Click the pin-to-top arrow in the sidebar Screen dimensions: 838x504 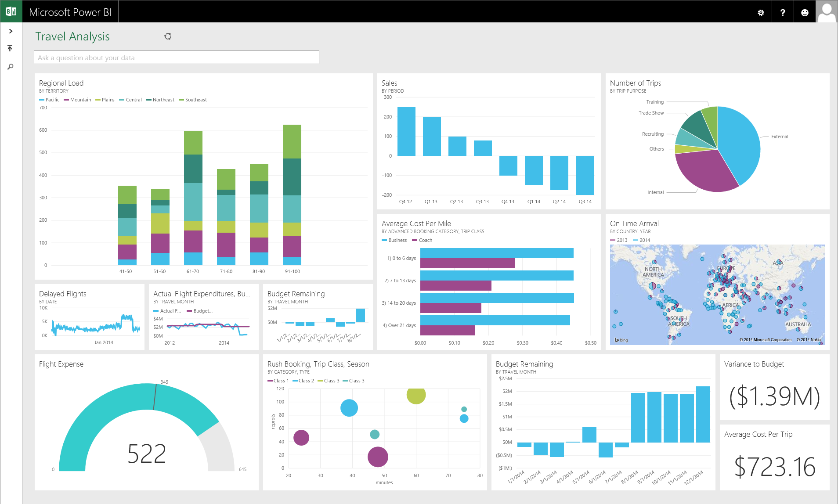[10, 48]
